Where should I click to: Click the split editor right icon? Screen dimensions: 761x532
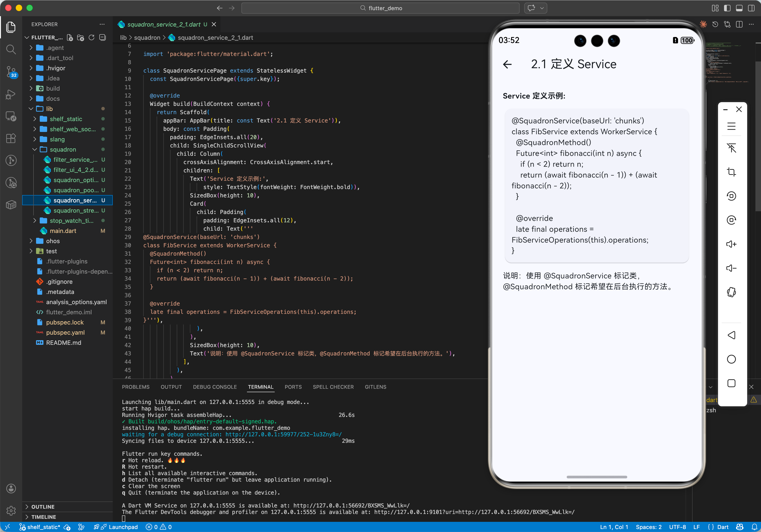point(739,24)
